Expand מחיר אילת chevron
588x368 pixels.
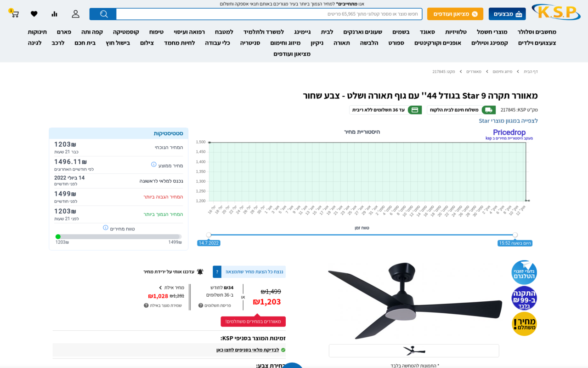pos(161,288)
